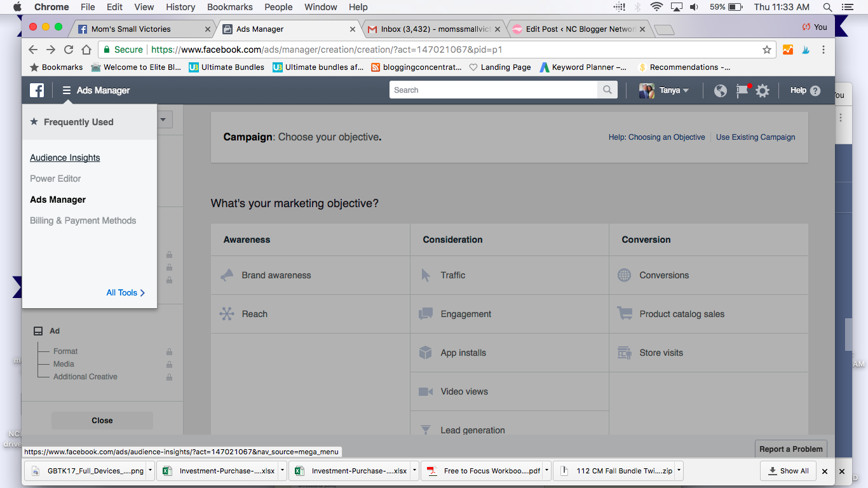Image resolution: width=868 pixels, height=488 pixels.
Task: Click the Ad section icon in sidebar
Action: (38, 331)
